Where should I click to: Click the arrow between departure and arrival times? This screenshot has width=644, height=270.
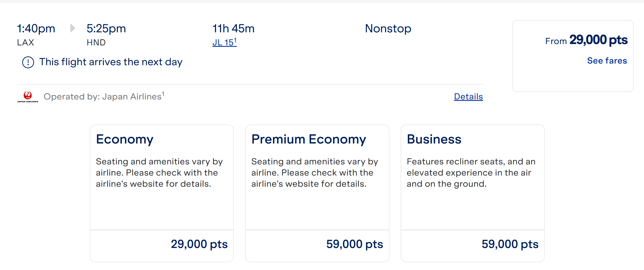[72, 28]
